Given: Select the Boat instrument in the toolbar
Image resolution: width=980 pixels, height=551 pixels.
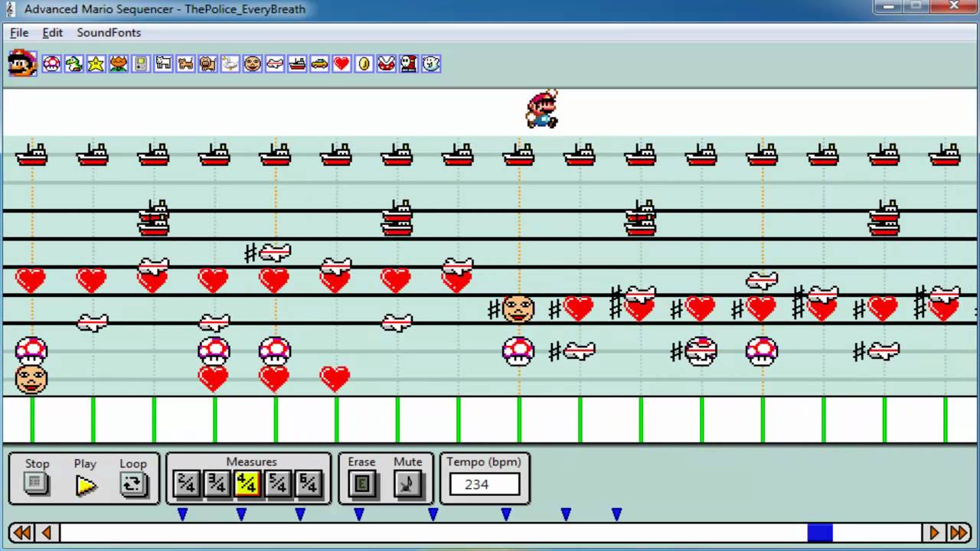Looking at the screenshot, I should 297,64.
